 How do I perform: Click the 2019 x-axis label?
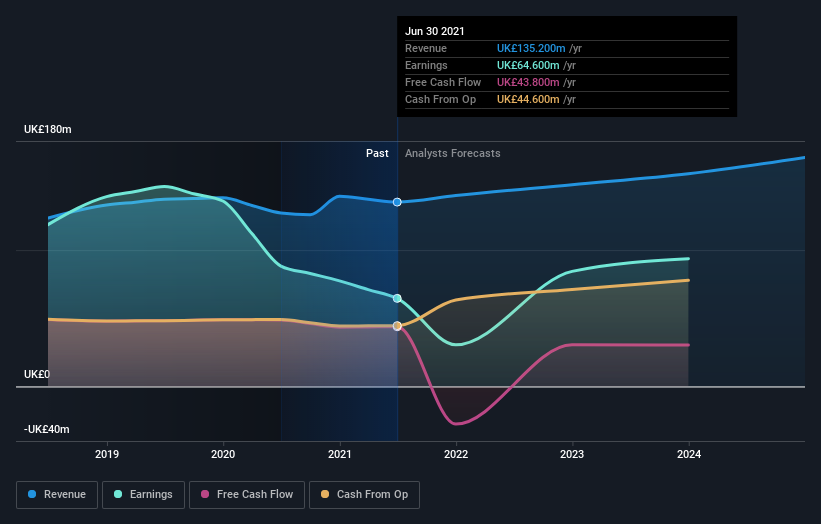(x=107, y=454)
